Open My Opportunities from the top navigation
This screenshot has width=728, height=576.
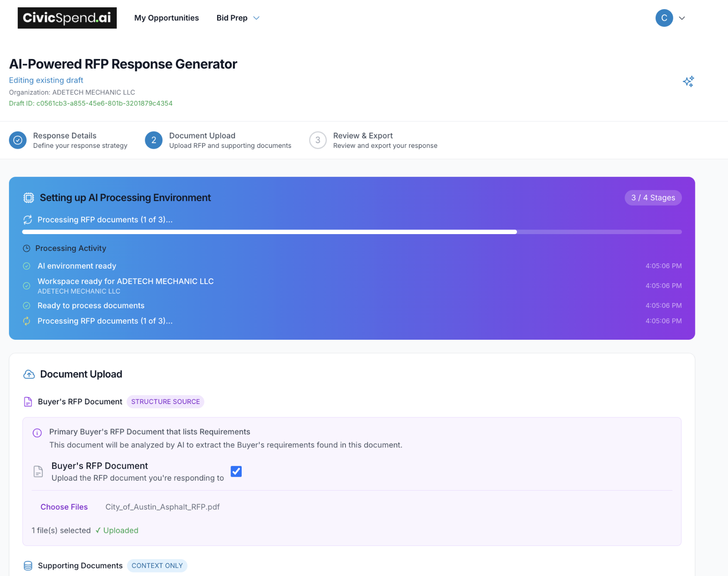pyautogui.click(x=167, y=18)
